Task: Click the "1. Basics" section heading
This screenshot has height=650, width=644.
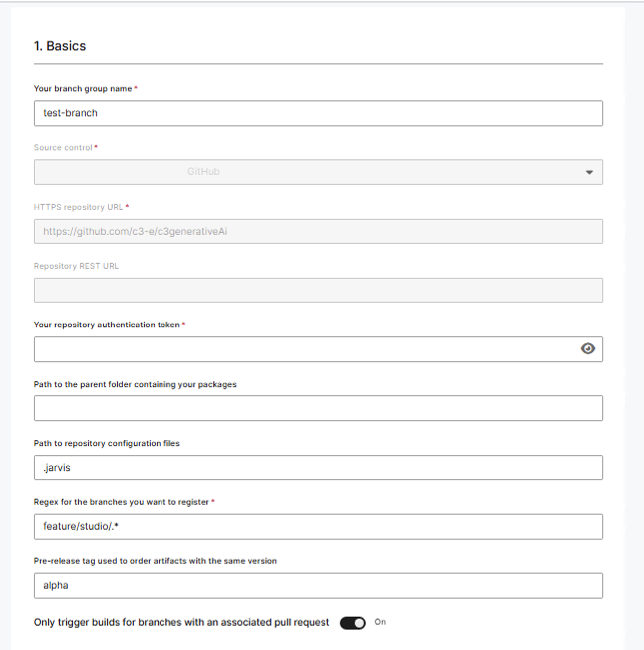Action: click(60, 46)
